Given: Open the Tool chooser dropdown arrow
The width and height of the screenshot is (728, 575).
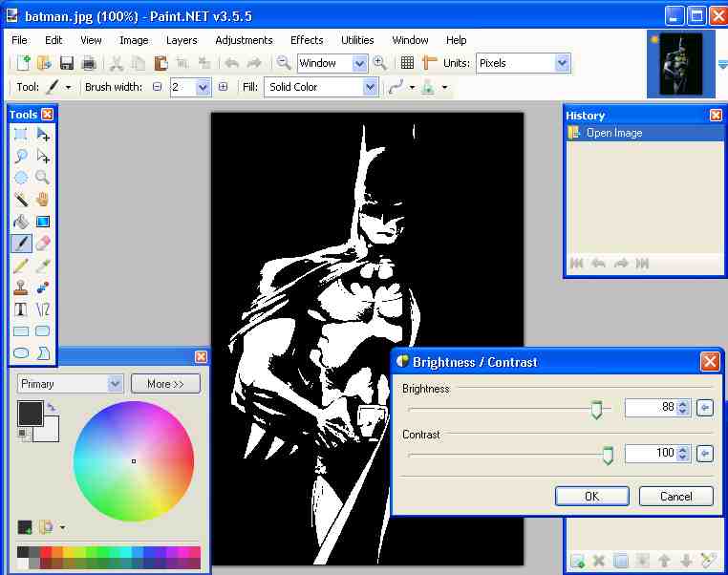Looking at the screenshot, I should point(68,87).
